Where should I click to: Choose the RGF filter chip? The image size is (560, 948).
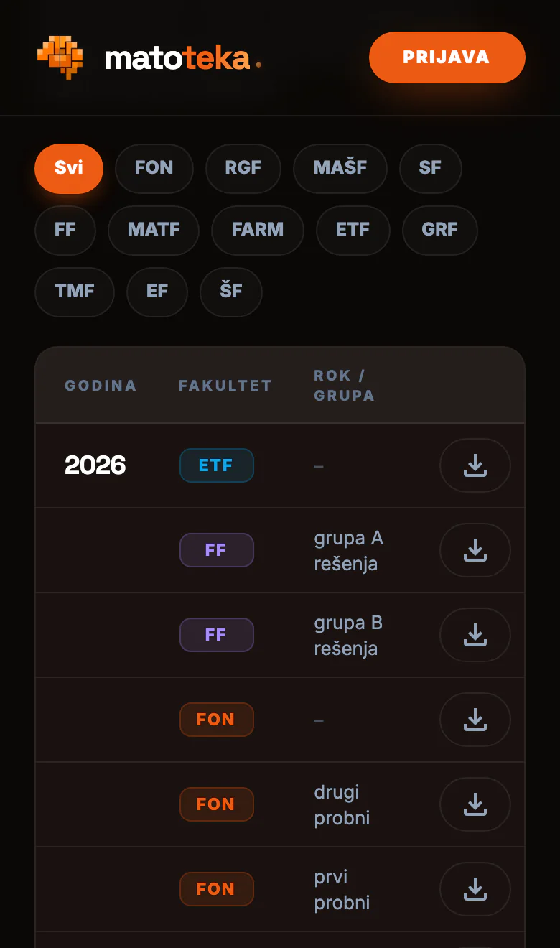click(x=243, y=168)
